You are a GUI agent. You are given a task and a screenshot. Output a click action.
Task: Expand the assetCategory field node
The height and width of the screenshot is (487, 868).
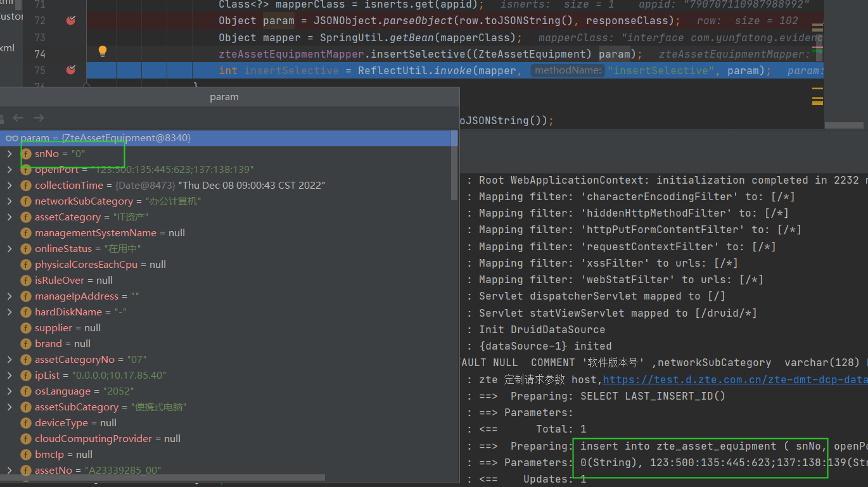(x=9, y=217)
